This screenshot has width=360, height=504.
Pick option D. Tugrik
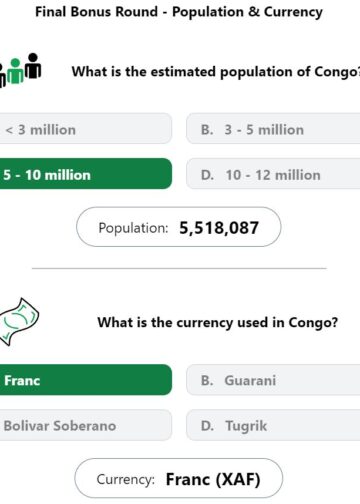273,425
